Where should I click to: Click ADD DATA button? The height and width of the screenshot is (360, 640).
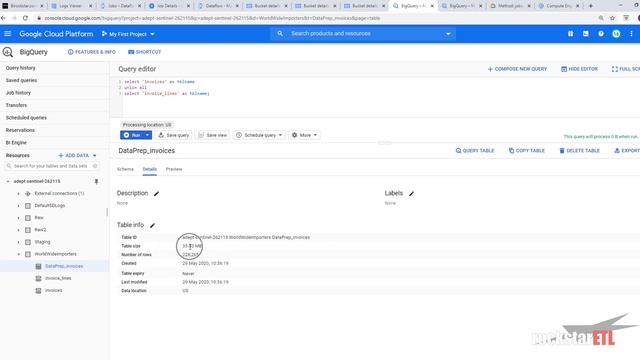(77, 156)
